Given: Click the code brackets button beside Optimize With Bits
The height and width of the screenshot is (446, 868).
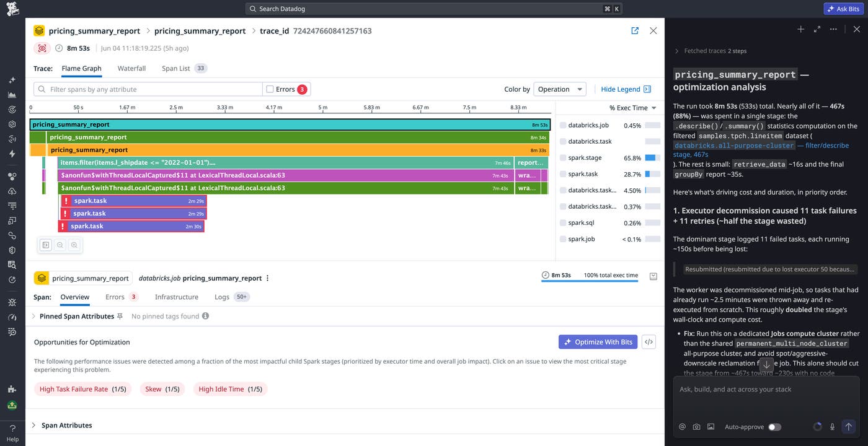Looking at the screenshot, I should point(649,342).
